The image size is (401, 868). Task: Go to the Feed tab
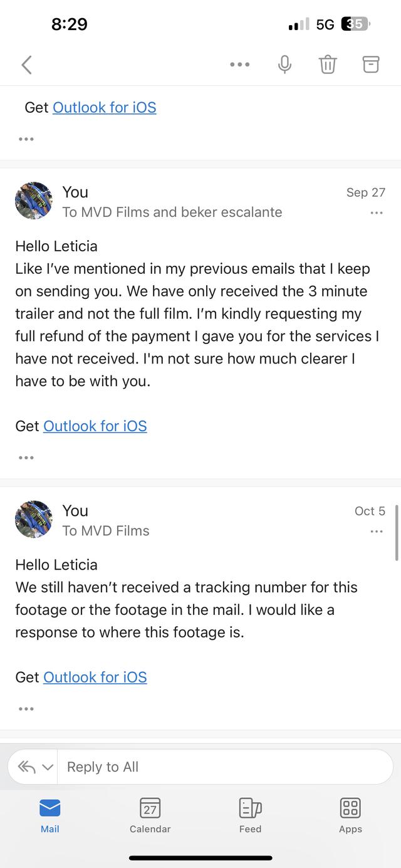250,815
